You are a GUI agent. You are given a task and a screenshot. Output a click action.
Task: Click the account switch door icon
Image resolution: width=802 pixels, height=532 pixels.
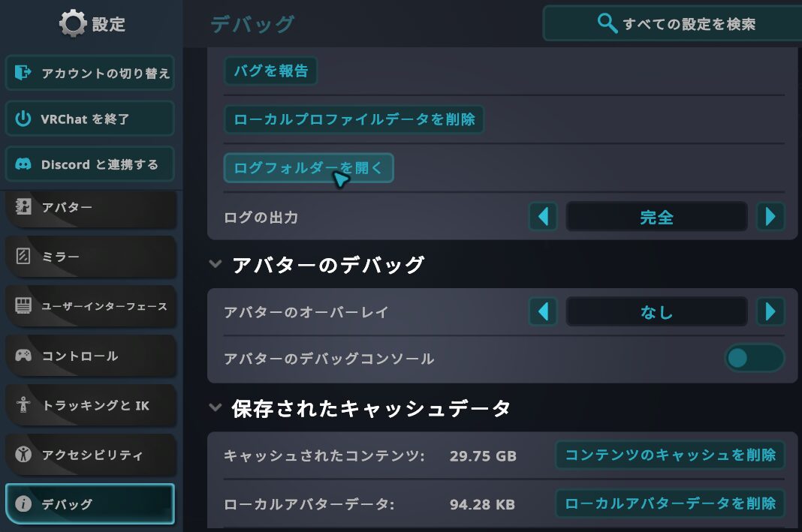[x=23, y=73]
